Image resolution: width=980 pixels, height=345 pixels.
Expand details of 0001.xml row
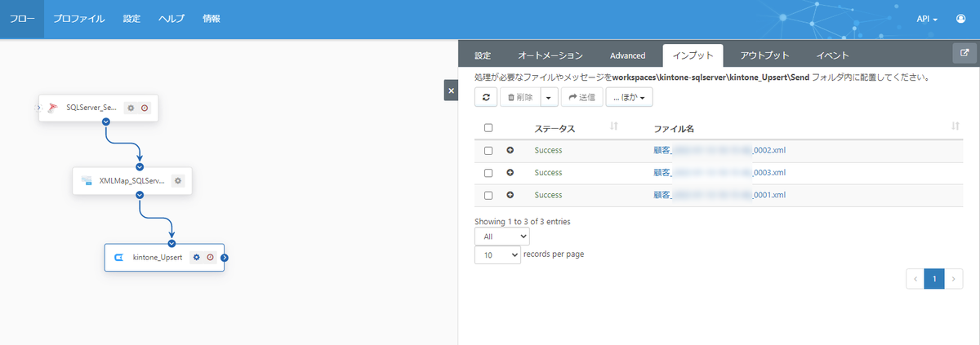[510, 195]
